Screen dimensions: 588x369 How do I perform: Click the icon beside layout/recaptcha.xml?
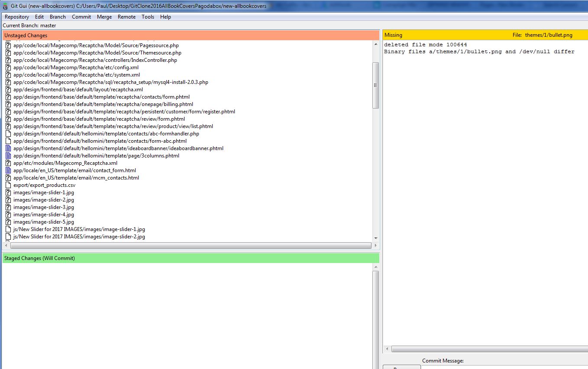tap(8, 90)
